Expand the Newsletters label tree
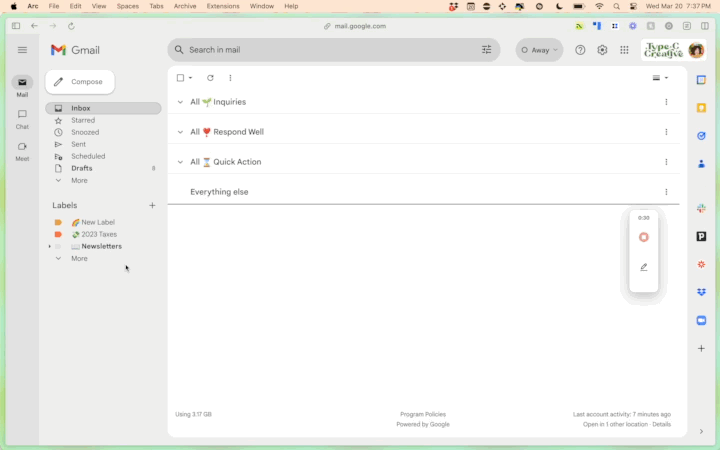Viewport: 720px width, 450px height. tap(50, 246)
